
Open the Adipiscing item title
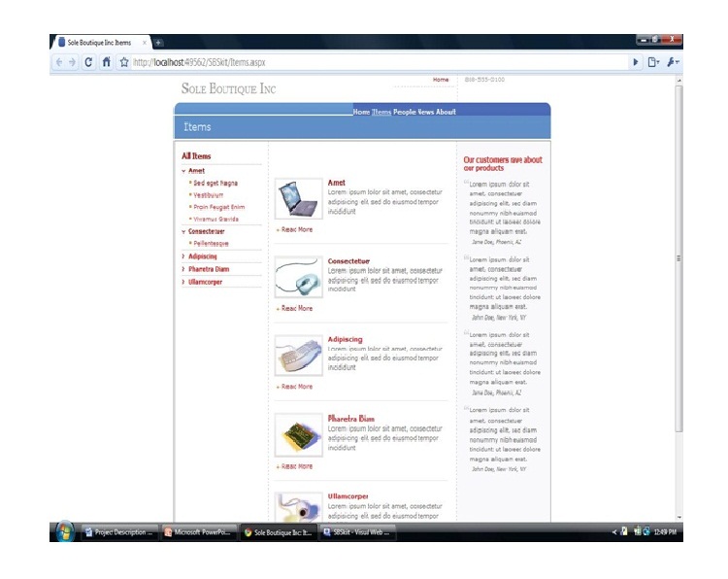tap(345, 339)
